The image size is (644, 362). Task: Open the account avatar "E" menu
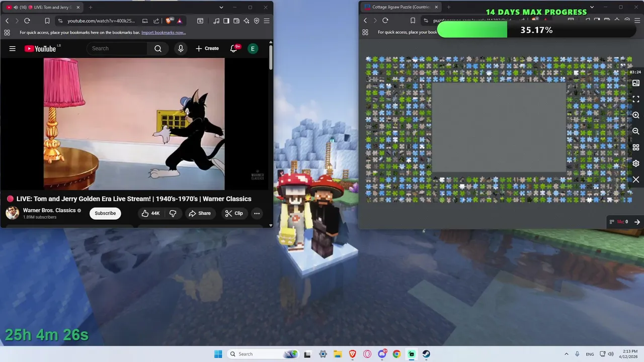(253, 48)
